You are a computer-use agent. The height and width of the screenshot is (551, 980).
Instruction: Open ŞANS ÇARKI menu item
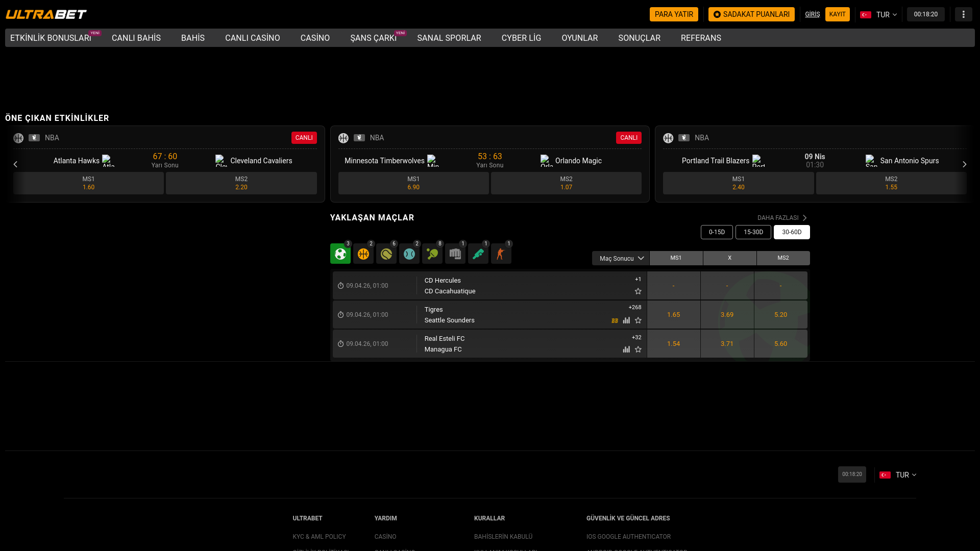coord(374,38)
